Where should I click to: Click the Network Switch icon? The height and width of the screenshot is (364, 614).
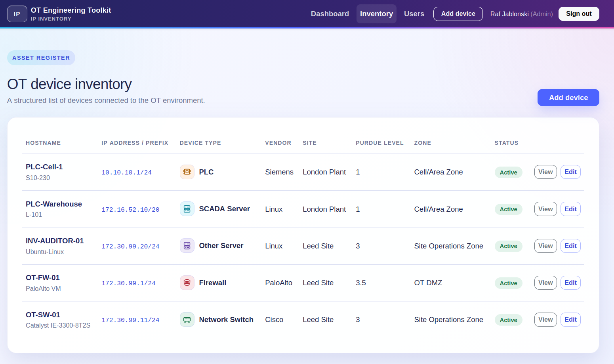187,320
